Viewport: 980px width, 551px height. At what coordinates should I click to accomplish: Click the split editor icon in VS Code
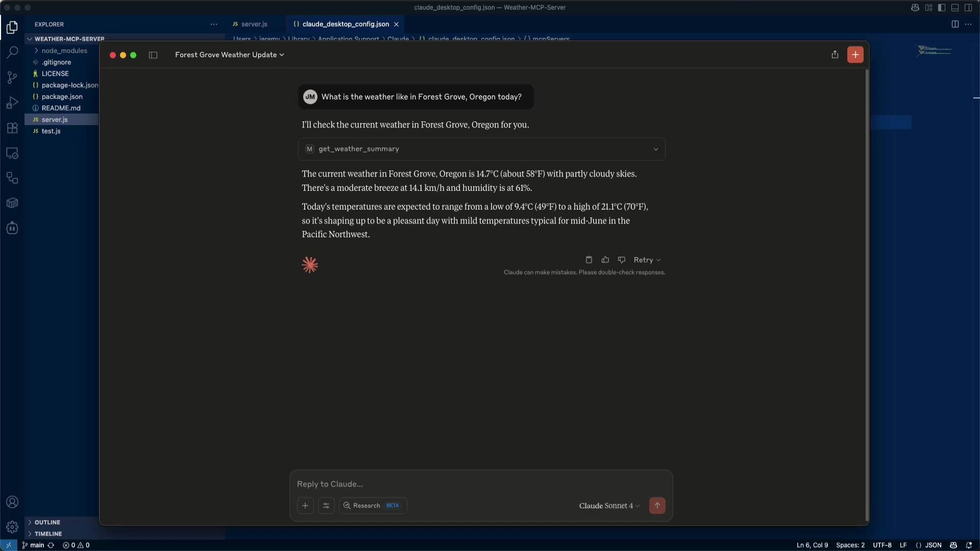(955, 24)
